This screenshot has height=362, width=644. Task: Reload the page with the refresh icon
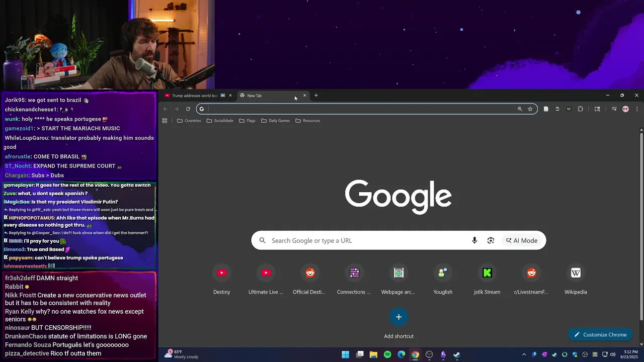(188, 109)
